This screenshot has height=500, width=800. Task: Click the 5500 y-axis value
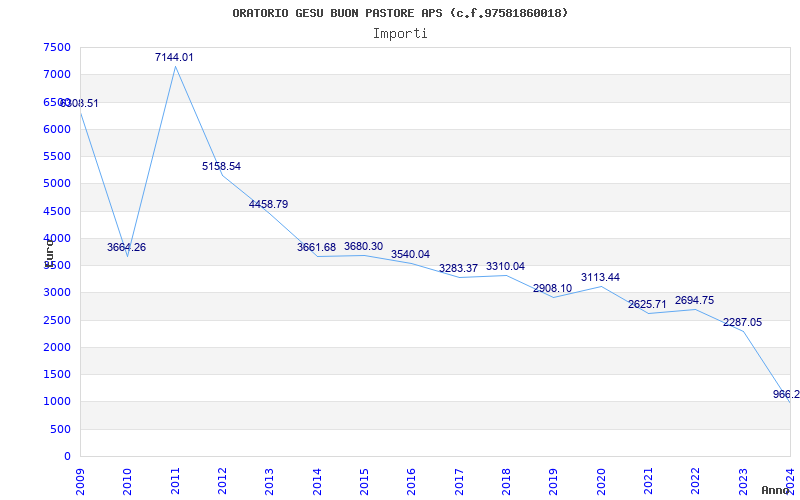(x=57, y=156)
